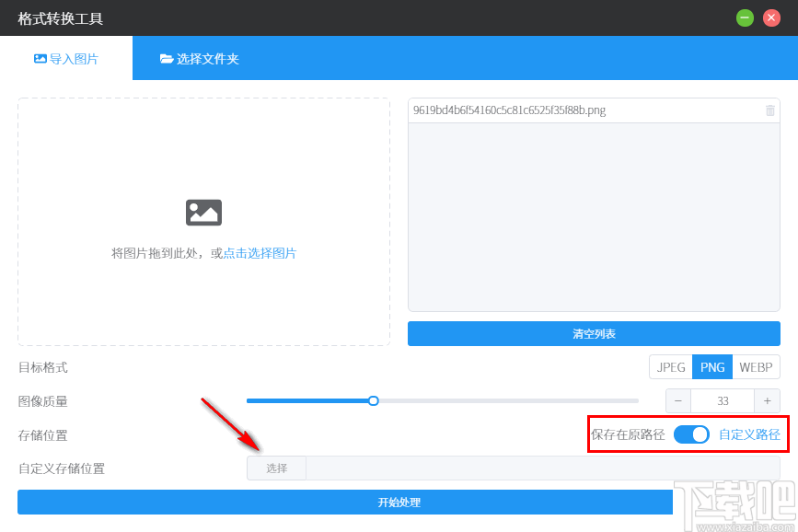Click the image placeholder icon in the drop zone
Viewport: 798px width, 532px height.
point(203,212)
